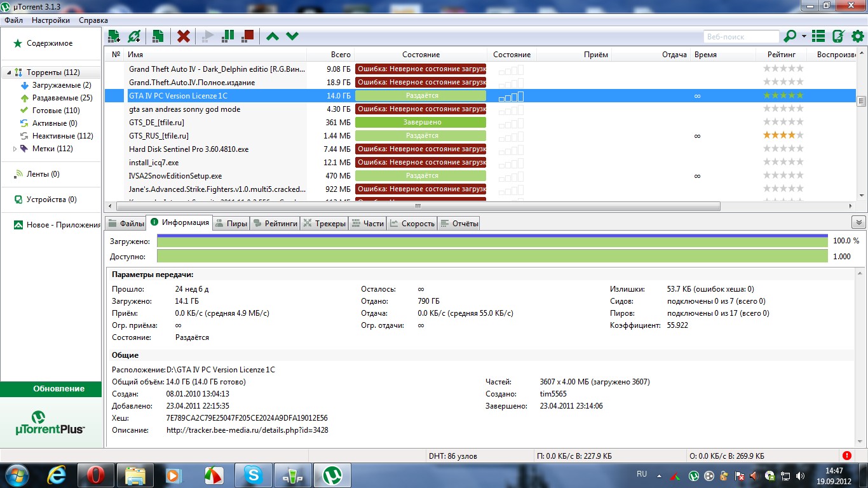Open the Настройки menu
The image size is (868, 488).
(50, 20)
